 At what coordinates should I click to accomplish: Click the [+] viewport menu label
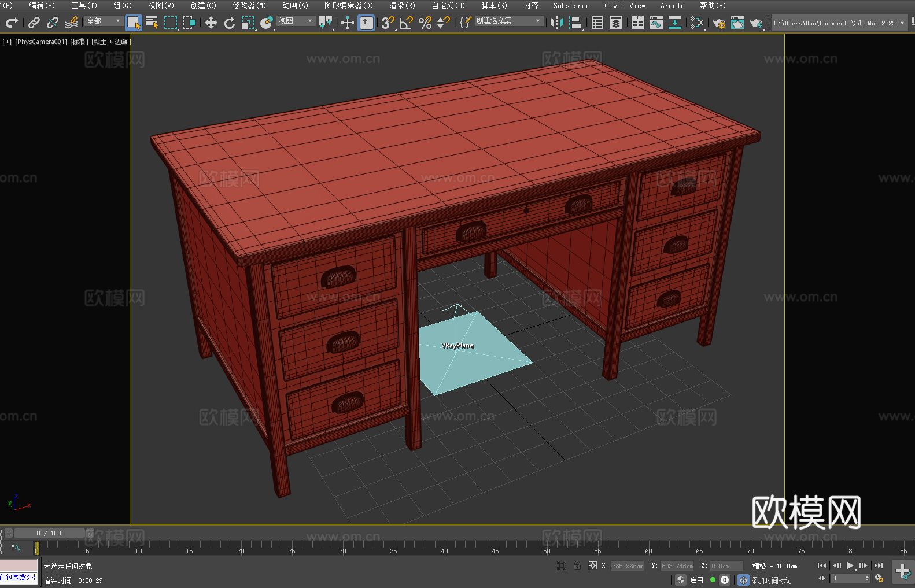(x=7, y=42)
